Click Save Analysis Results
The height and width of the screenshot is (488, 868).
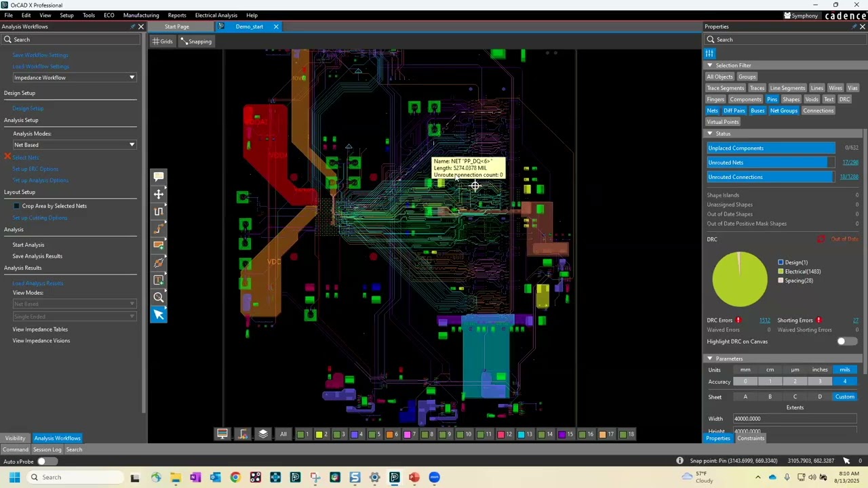point(37,256)
